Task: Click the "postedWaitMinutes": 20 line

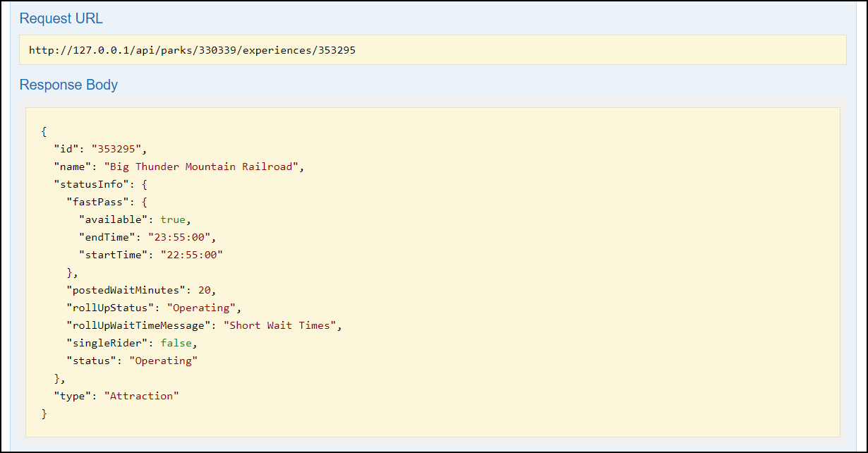Action: click(141, 290)
